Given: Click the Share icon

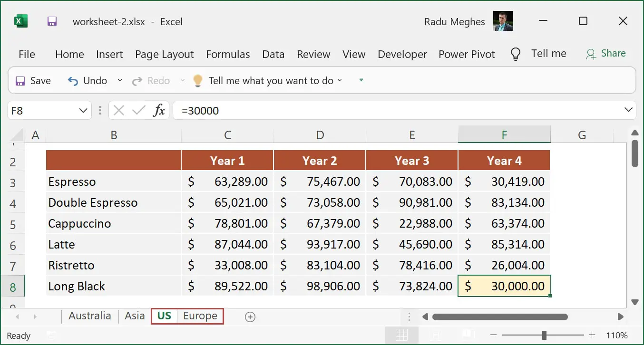Looking at the screenshot, I should [x=591, y=54].
